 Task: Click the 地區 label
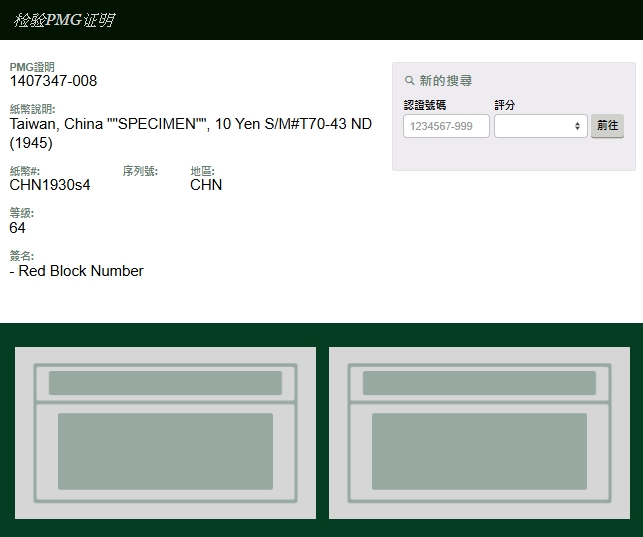click(x=202, y=171)
